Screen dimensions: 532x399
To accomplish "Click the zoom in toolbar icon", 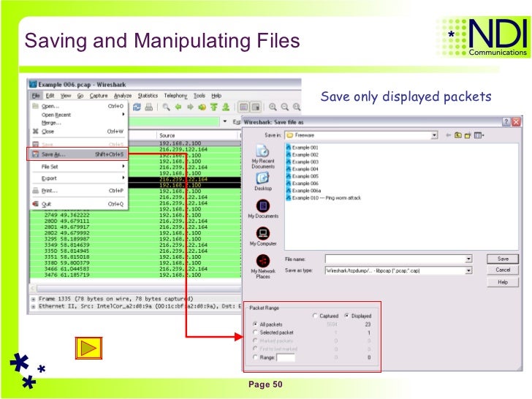I will point(273,107).
